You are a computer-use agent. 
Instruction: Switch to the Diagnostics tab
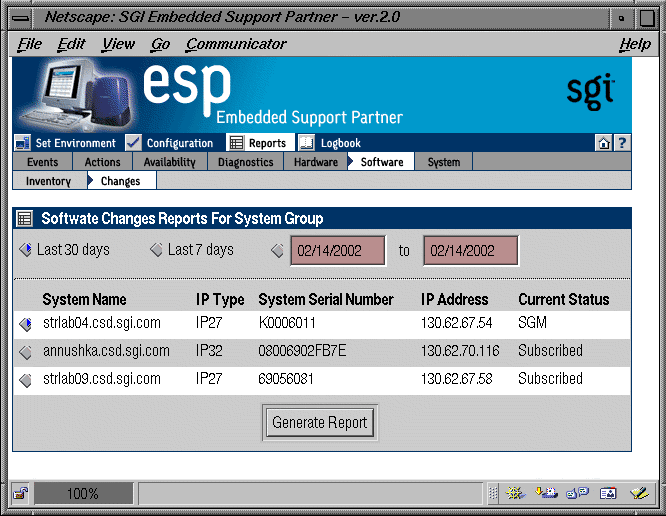[245, 162]
